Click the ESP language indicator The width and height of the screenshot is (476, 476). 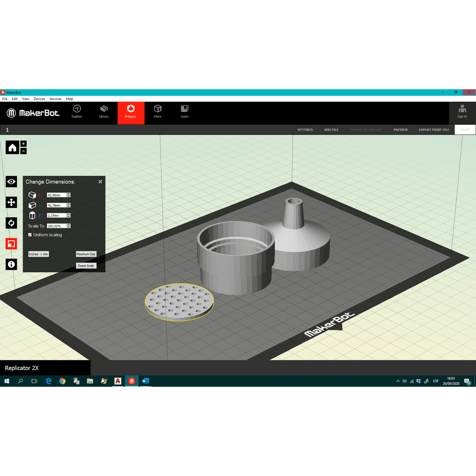436,381
